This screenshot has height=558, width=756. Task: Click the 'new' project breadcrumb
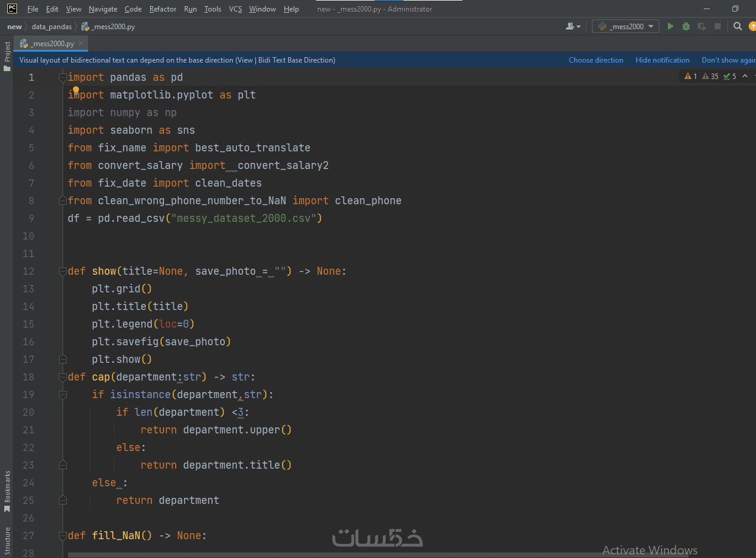[15, 27]
